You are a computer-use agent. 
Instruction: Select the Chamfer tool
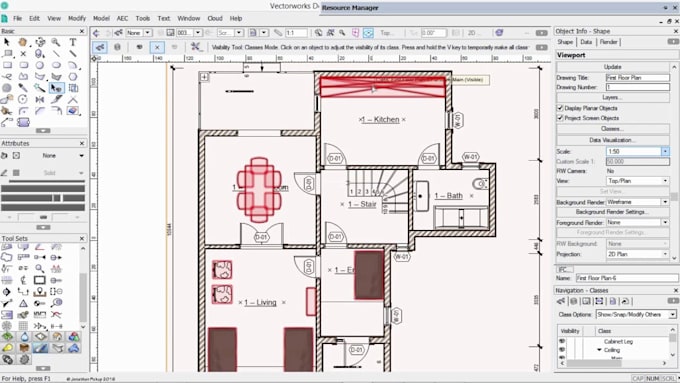40,111
